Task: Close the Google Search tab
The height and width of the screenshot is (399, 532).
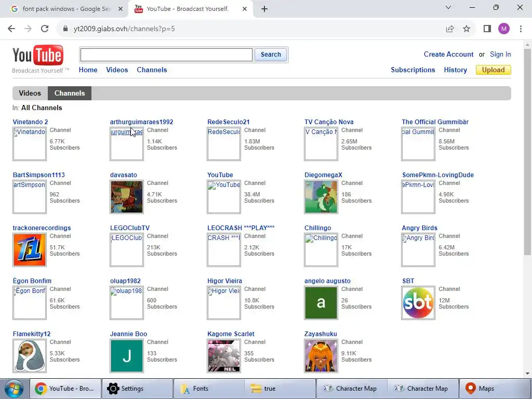Action: coord(121,9)
